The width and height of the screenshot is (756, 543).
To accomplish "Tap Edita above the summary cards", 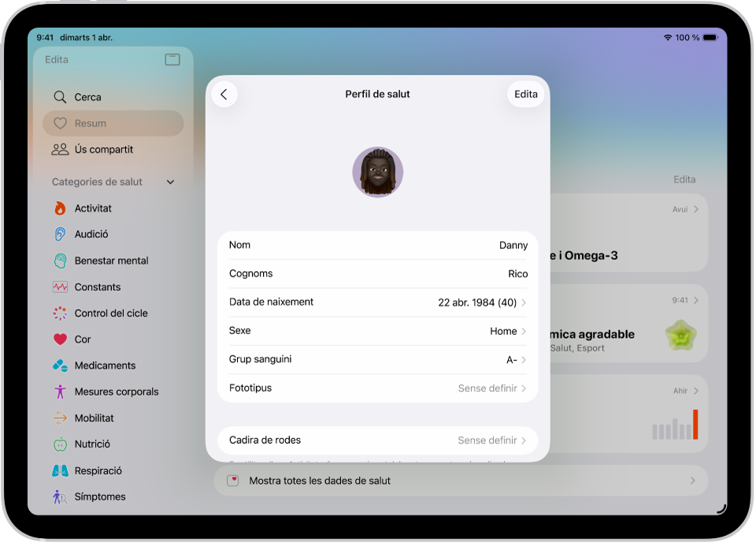I will (684, 180).
